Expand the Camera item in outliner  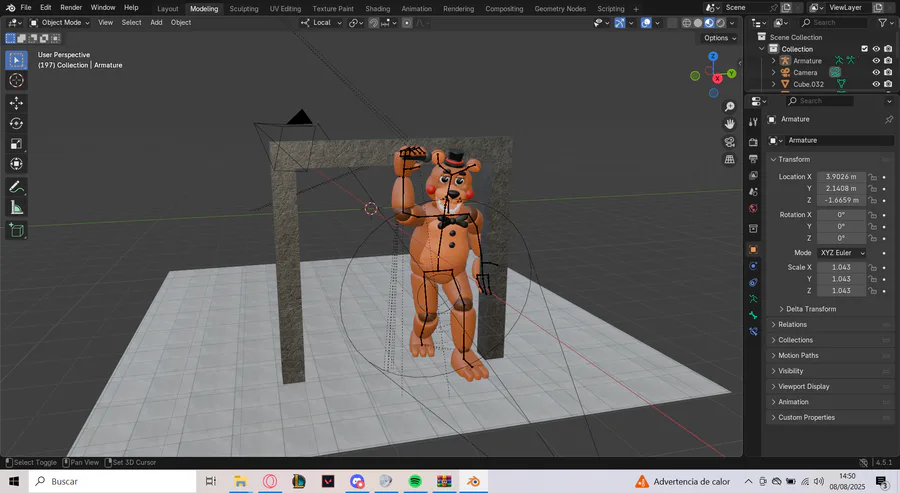pyautogui.click(x=773, y=72)
